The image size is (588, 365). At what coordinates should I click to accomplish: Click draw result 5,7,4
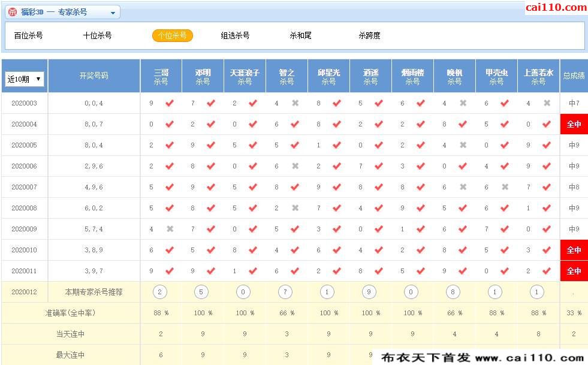tap(94, 229)
